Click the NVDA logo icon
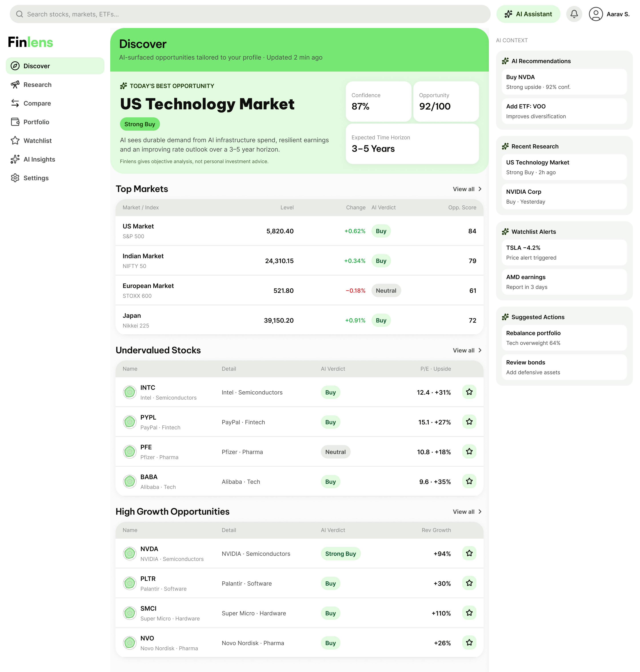The height and width of the screenshot is (672, 640). click(x=130, y=554)
